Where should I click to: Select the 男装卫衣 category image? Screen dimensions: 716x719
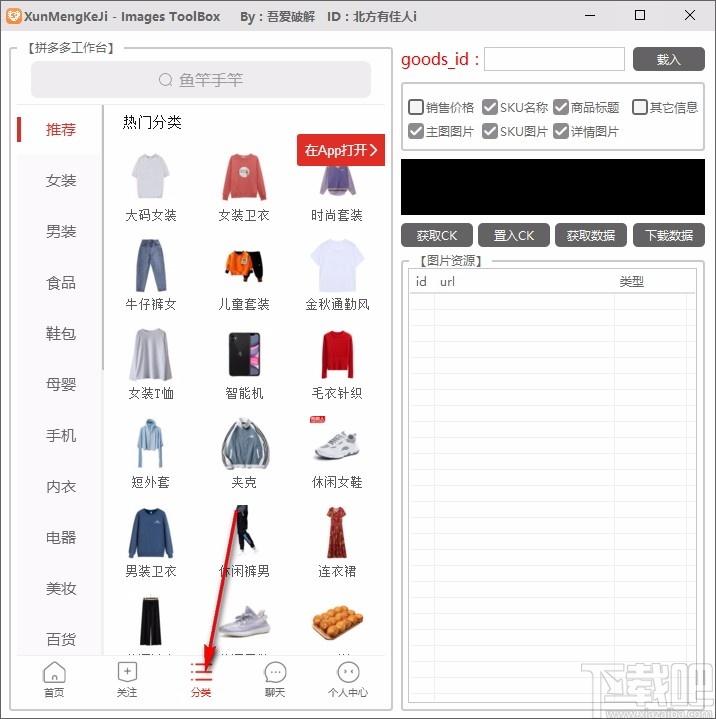150,532
